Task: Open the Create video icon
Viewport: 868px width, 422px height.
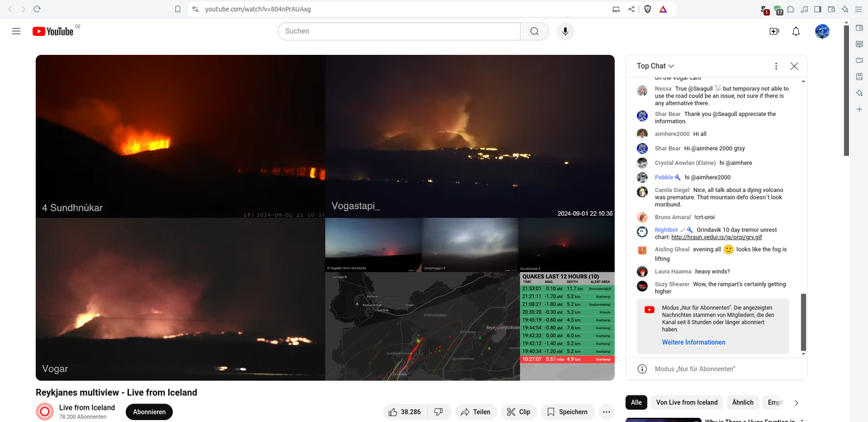Action: click(774, 31)
